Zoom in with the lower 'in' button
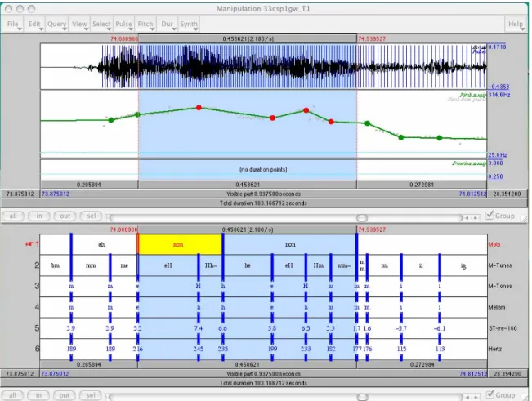The width and height of the screenshot is (532, 401). (38, 395)
